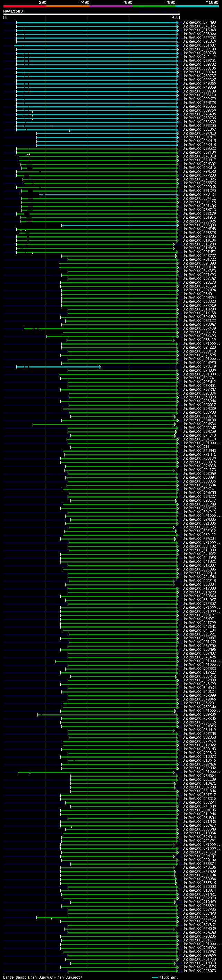Screen dimensions: 222x980
Task: Click hit label UniRef100_C4JBL9
Action: (x=199, y=156)
